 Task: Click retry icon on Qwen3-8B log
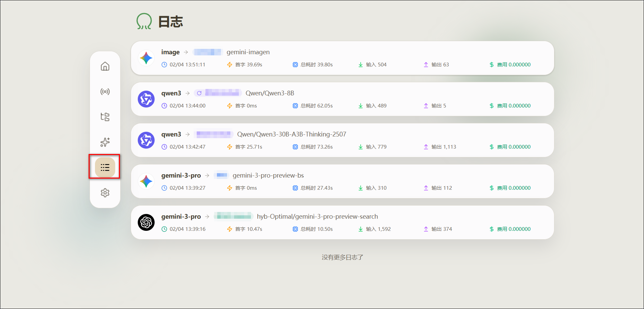(199, 93)
